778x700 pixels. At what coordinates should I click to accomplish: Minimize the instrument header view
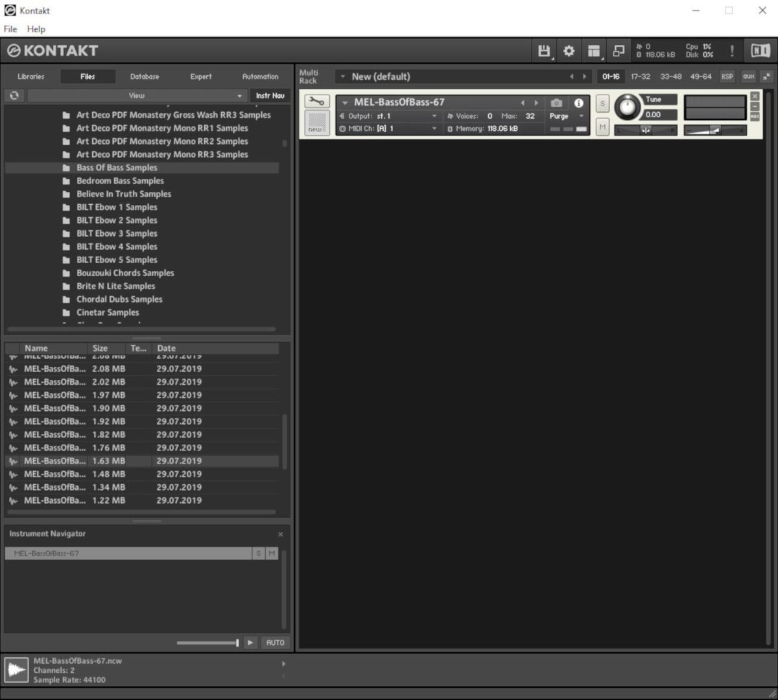coord(755,106)
